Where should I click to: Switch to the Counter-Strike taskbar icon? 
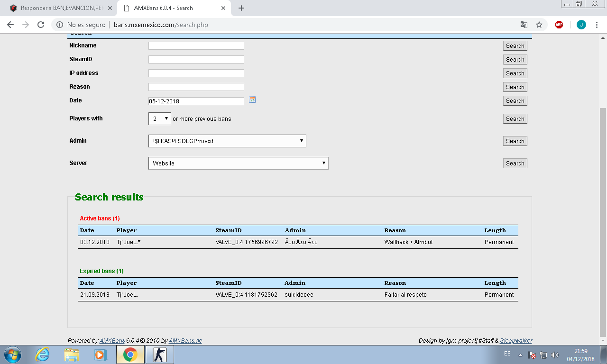[x=160, y=355]
